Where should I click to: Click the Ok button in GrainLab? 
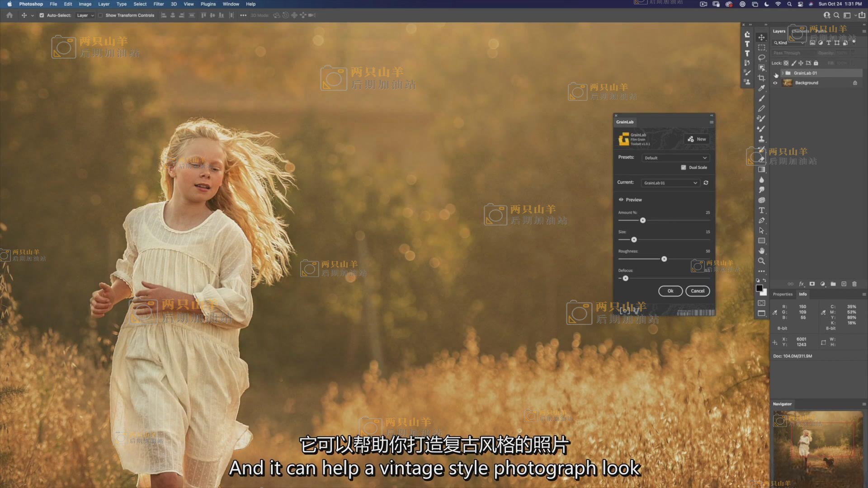coord(670,291)
